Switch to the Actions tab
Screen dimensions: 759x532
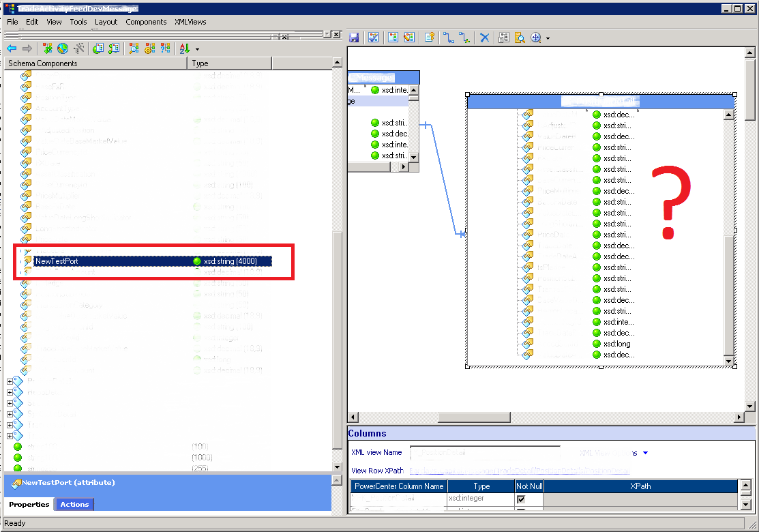[74, 505]
